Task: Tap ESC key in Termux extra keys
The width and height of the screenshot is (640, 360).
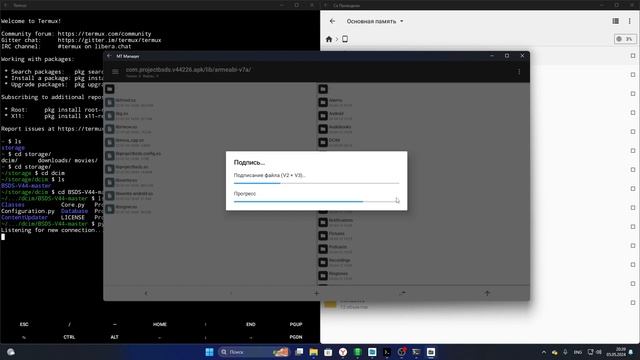Action: tap(24, 324)
